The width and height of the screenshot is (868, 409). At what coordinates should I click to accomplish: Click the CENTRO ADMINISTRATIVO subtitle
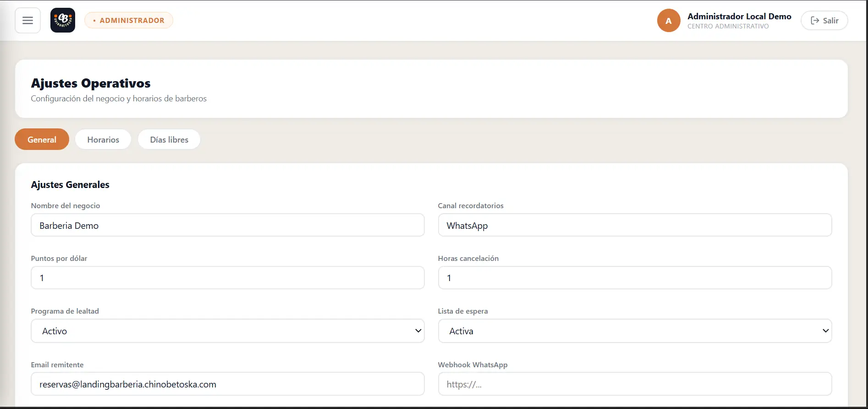(x=728, y=26)
